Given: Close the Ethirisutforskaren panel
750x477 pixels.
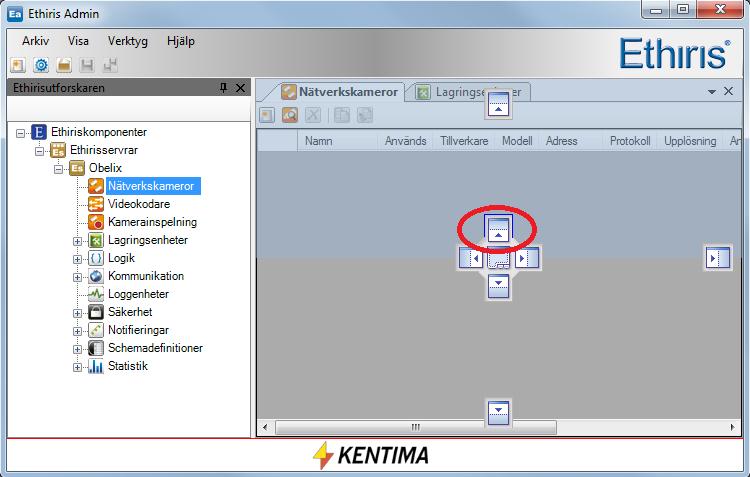Looking at the screenshot, I should [x=241, y=88].
